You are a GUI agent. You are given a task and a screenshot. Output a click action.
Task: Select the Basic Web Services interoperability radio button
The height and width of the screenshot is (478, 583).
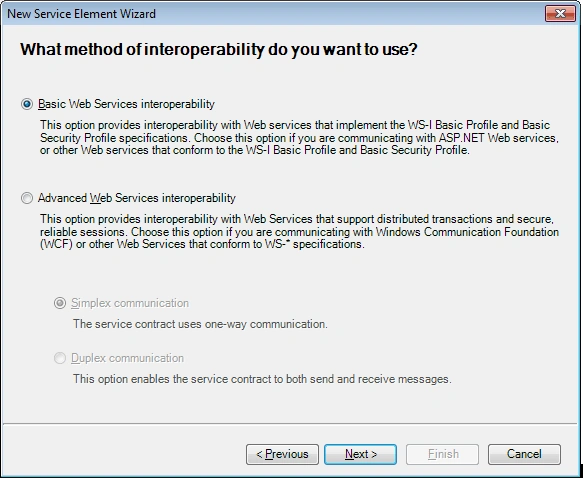(x=27, y=104)
